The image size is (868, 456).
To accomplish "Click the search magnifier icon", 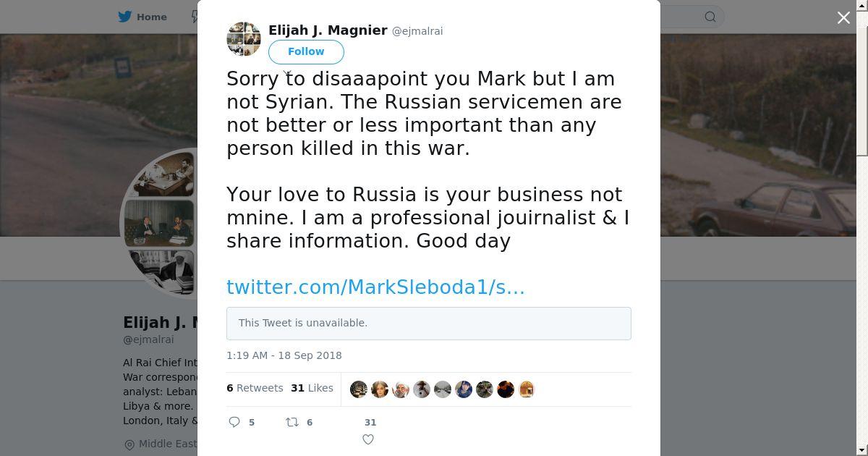I will (710, 17).
